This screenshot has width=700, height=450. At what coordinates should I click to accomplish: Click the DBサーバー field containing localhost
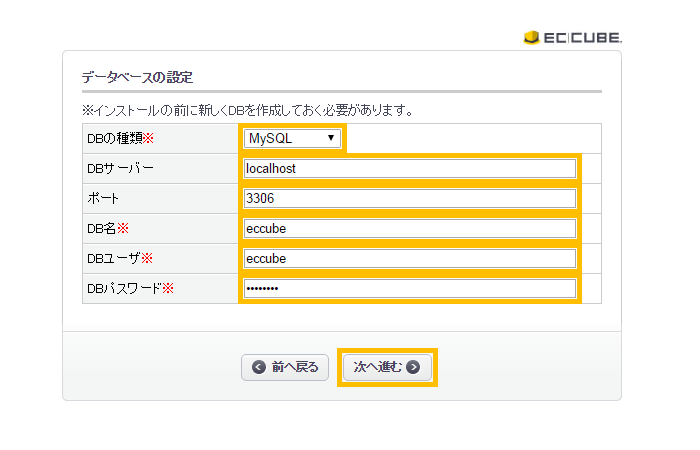click(410, 169)
